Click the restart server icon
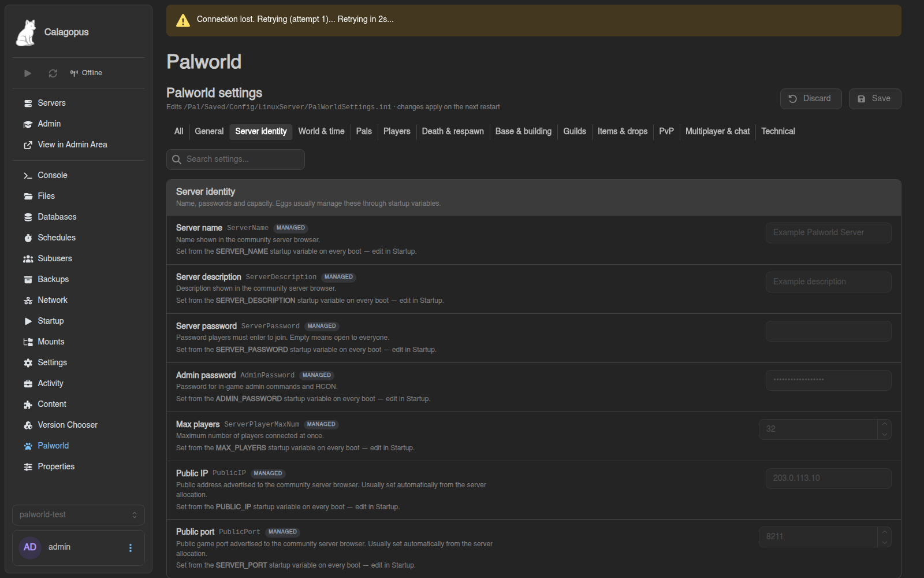 (x=53, y=73)
